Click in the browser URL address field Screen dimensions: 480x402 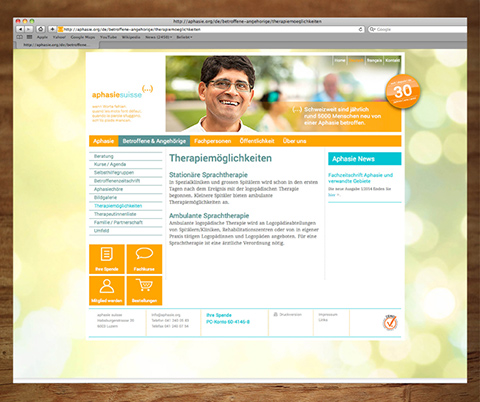210,29
